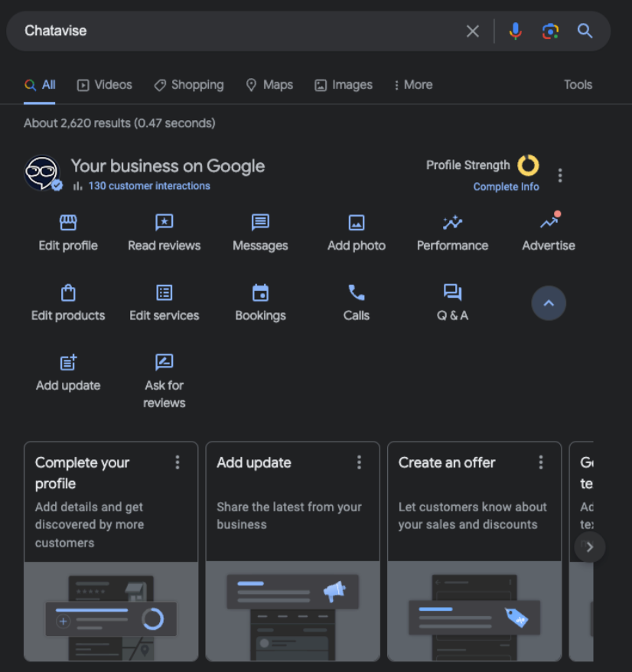Start voice search with microphone icon

click(x=516, y=31)
